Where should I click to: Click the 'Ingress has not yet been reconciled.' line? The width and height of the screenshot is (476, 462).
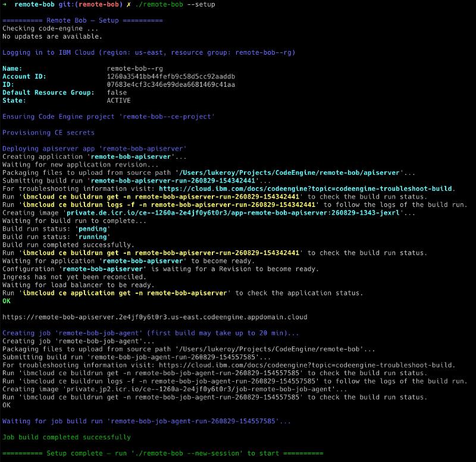74,277
